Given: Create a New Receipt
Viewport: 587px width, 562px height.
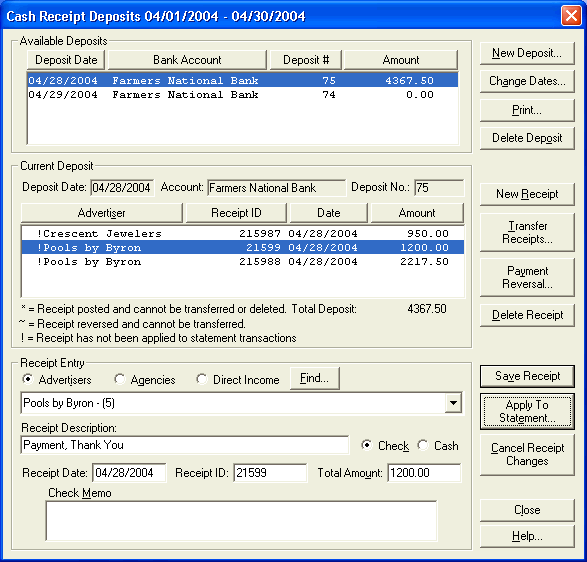Looking at the screenshot, I should [x=527, y=194].
